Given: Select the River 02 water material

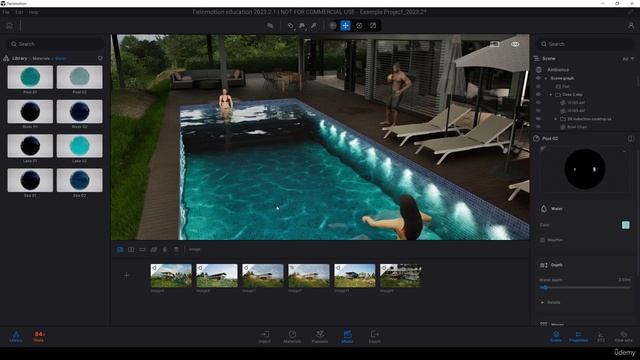Looking at the screenshot, I should click(x=80, y=111).
